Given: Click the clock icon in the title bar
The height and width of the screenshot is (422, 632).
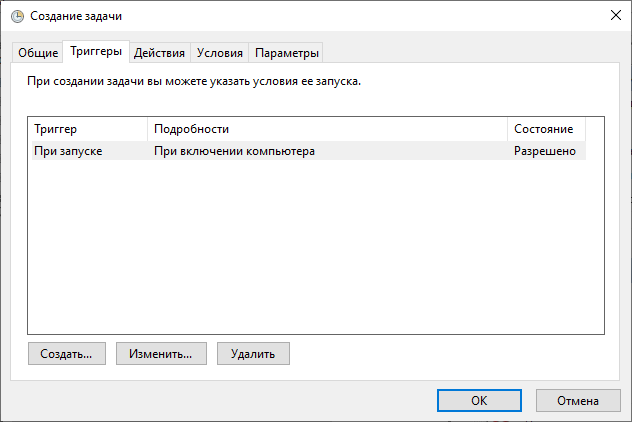Looking at the screenshot, I should tap(17, 16).
